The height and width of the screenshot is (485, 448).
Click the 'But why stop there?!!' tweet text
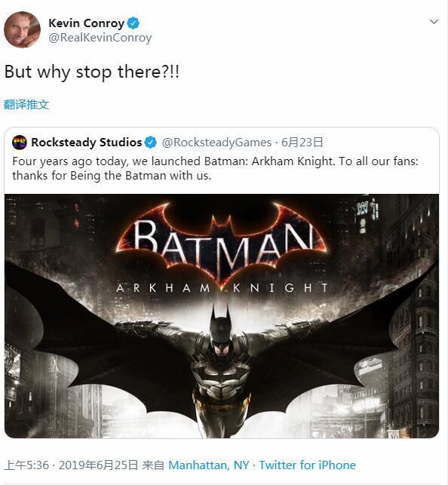pyautogui.click(x=92, y=72)
